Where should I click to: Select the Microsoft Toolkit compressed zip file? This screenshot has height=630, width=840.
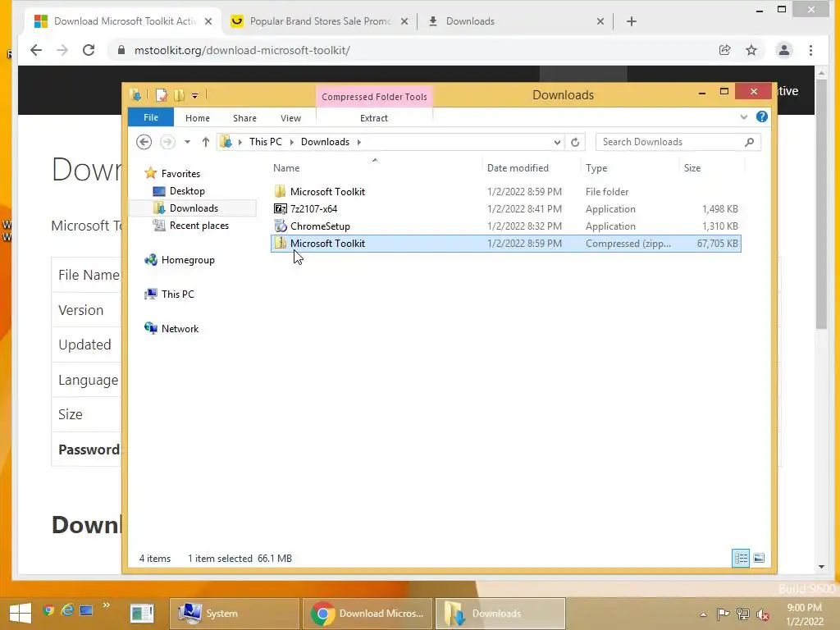(x=506, y=243)
